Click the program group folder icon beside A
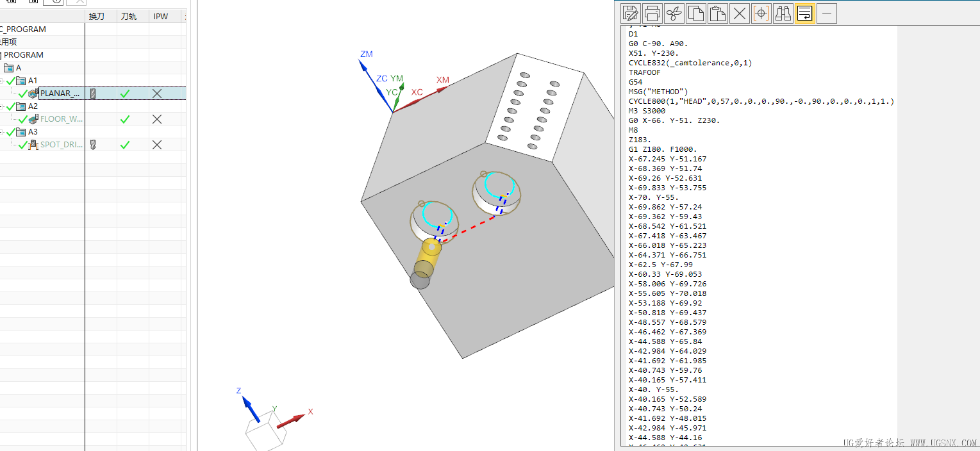The width and height of the screenshot is (980, 451). 9,68
